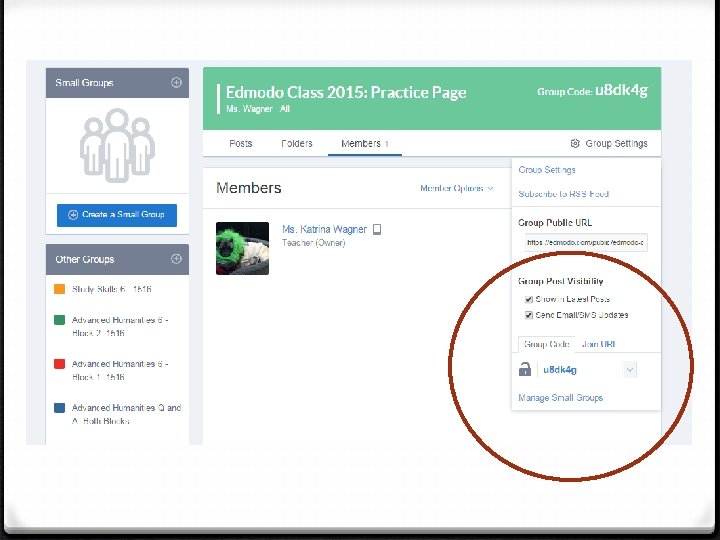Select the Group Code tab
Image resolution: width=720 pixels, height=540 pixels.
[546, 344]
